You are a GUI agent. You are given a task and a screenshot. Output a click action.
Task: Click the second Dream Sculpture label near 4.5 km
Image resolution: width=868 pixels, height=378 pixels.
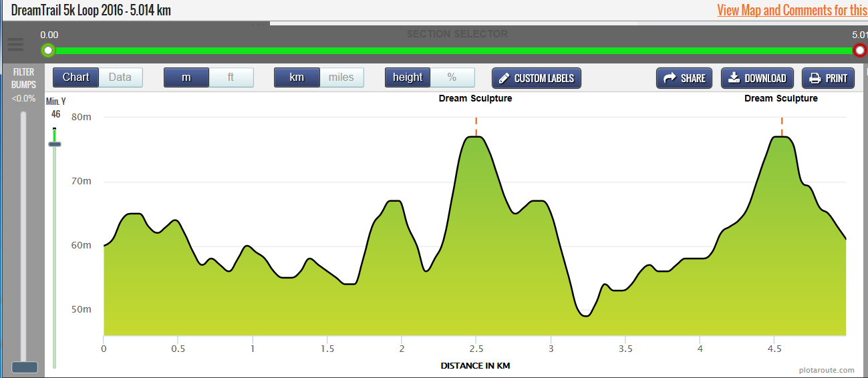[x=781, y=99]
